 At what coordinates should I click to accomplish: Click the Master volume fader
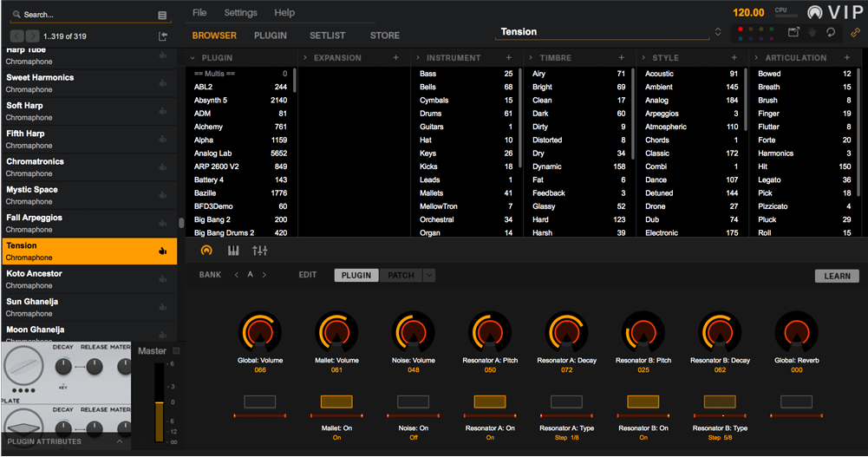coord(159,402)
